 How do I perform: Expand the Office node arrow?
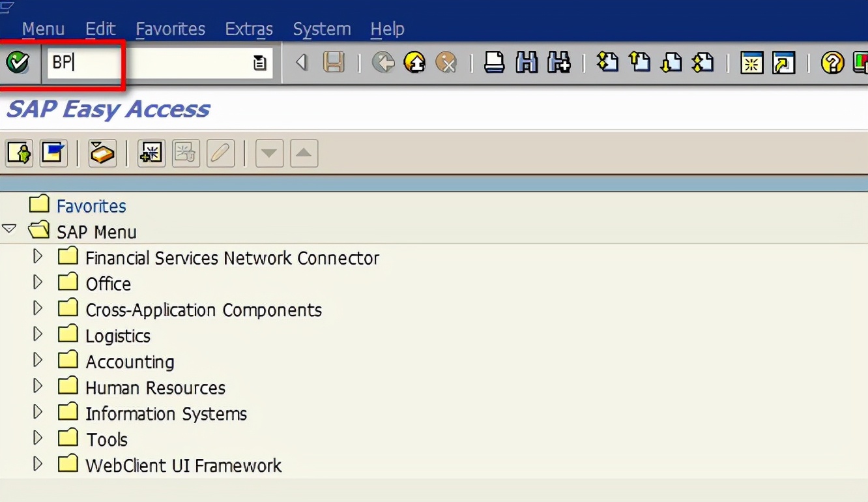[38, 282]
